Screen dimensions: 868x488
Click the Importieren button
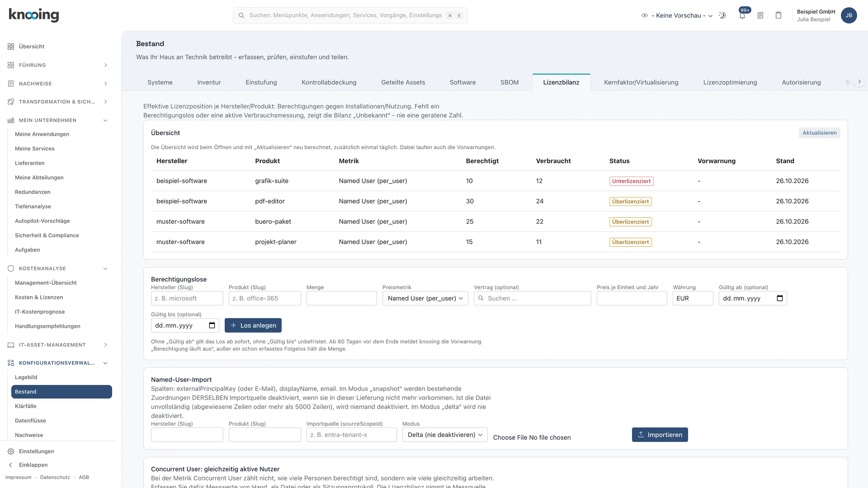pos(660,435)
